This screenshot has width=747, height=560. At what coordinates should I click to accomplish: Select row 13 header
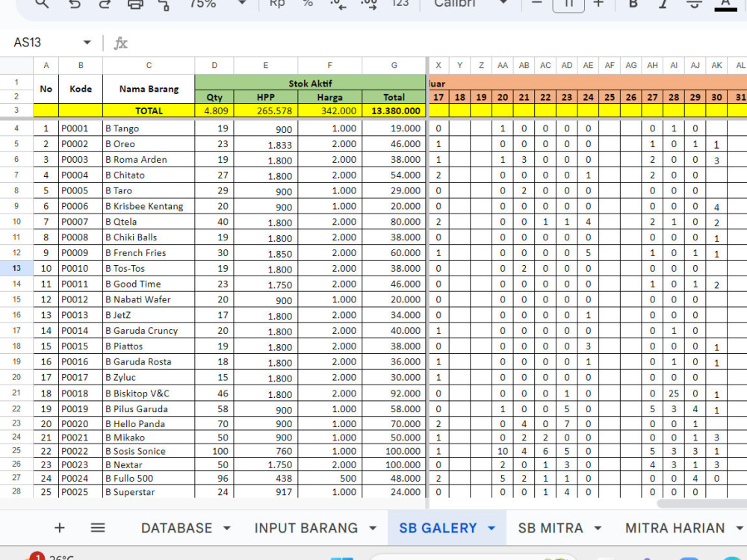pyautogui.click(x=16, y=268)
